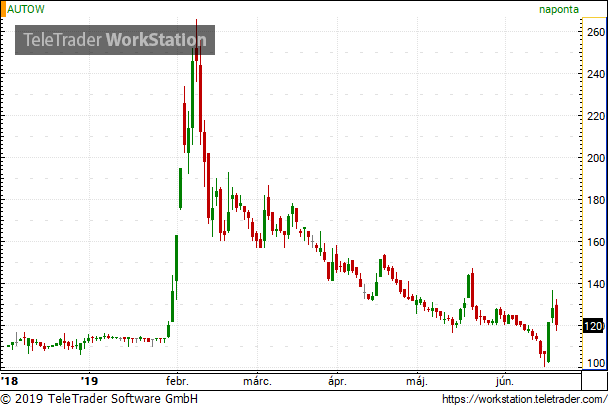The height and width of the screenshot is (408, 608).
Task: Click the tallest candlestick peaking near 265
Action: pos(197,50)
